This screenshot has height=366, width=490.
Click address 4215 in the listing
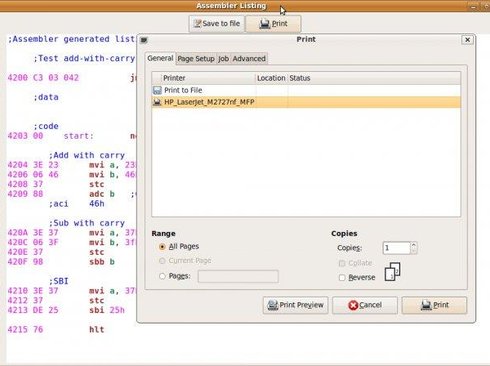coord(18,329)
